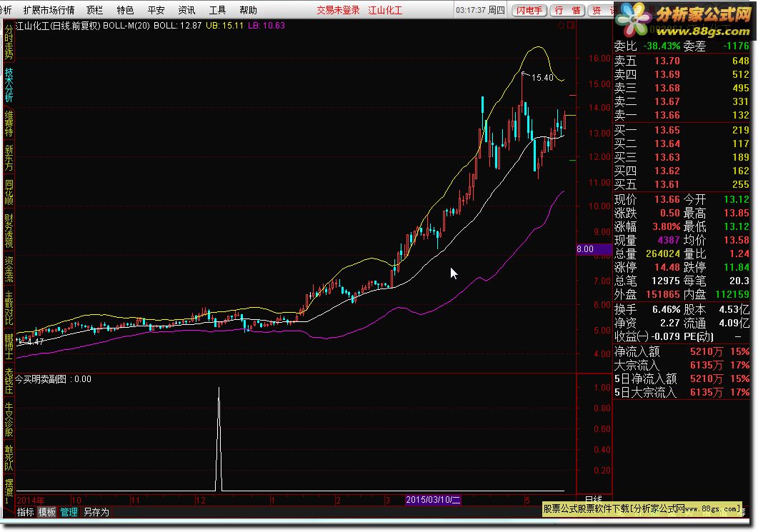Open the 帮助 menu
758x532 pixels.
coord(248,10)
